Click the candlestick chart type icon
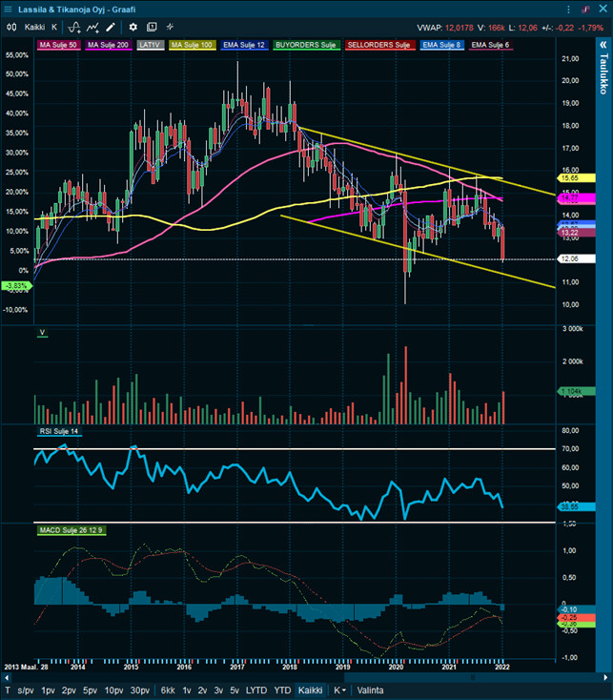Viewport: 613px width, 700px height. [x=10, y=27]
